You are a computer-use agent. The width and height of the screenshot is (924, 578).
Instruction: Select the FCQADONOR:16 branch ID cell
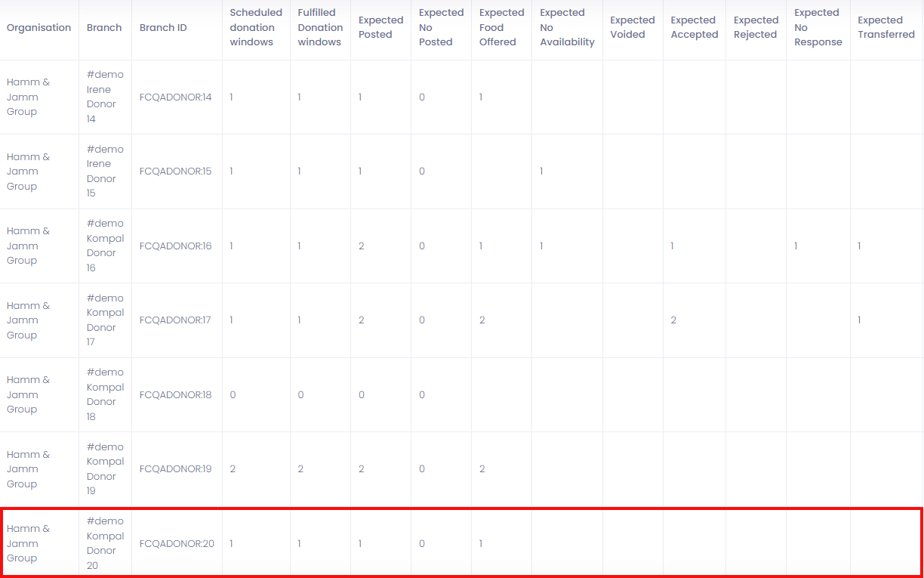[x=176, y=246]
